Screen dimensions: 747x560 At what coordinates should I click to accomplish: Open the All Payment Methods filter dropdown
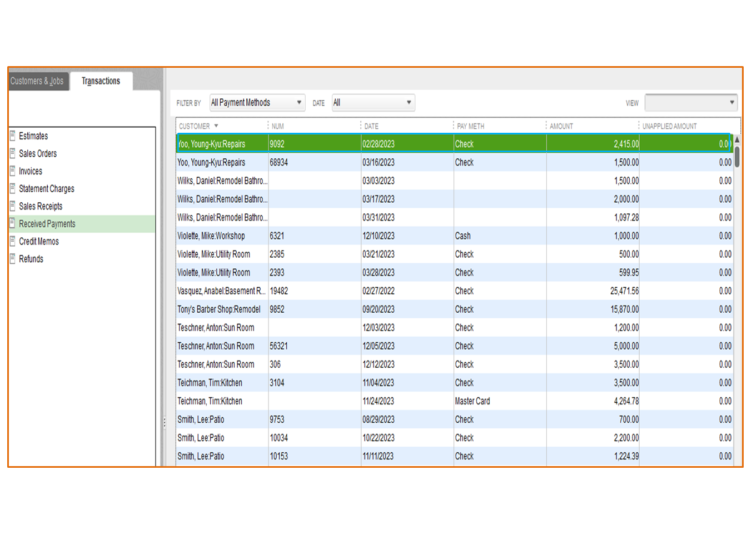pyautogui.click(x=257, y=103)
